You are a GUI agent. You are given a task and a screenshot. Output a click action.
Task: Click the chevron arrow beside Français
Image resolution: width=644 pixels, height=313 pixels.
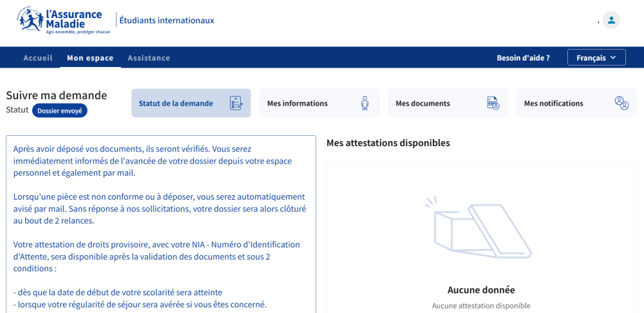(613, 58)
